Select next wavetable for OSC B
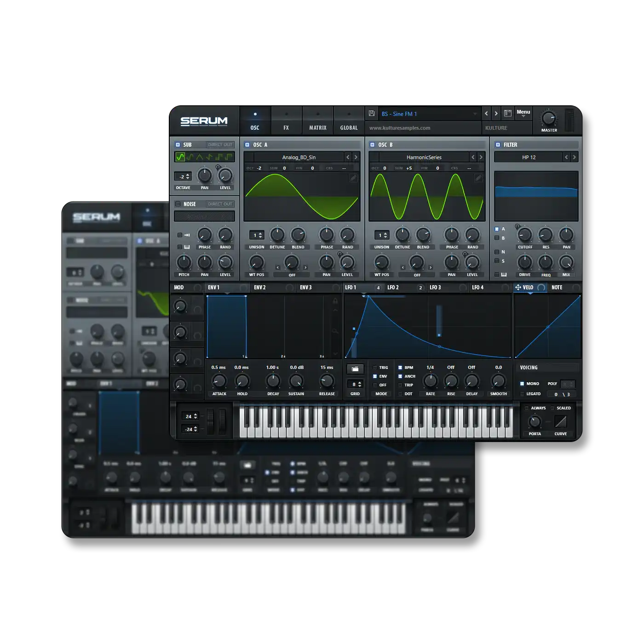Image resolution: width=644 pixels, height=644 pixels. click(x=481, y=157)
